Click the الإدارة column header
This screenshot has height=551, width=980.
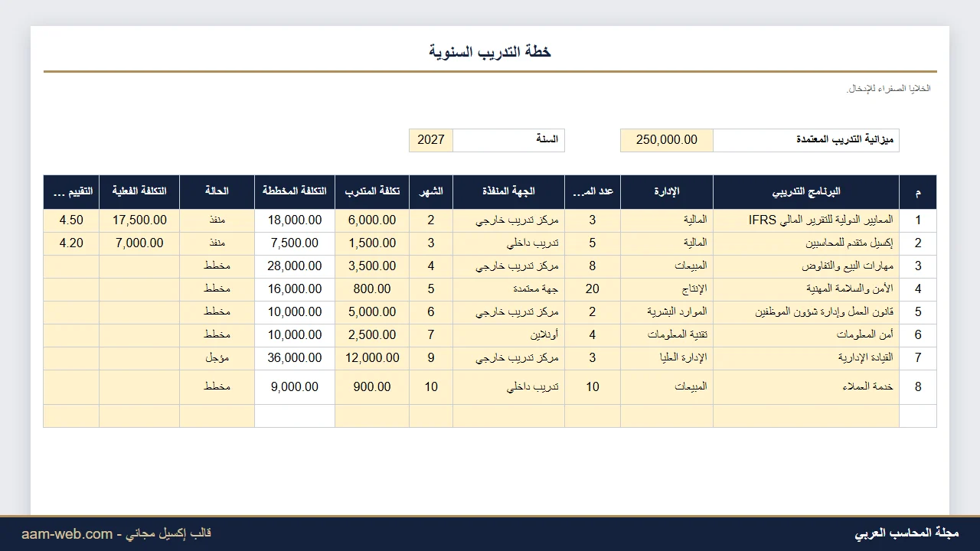tap(666, 192)
